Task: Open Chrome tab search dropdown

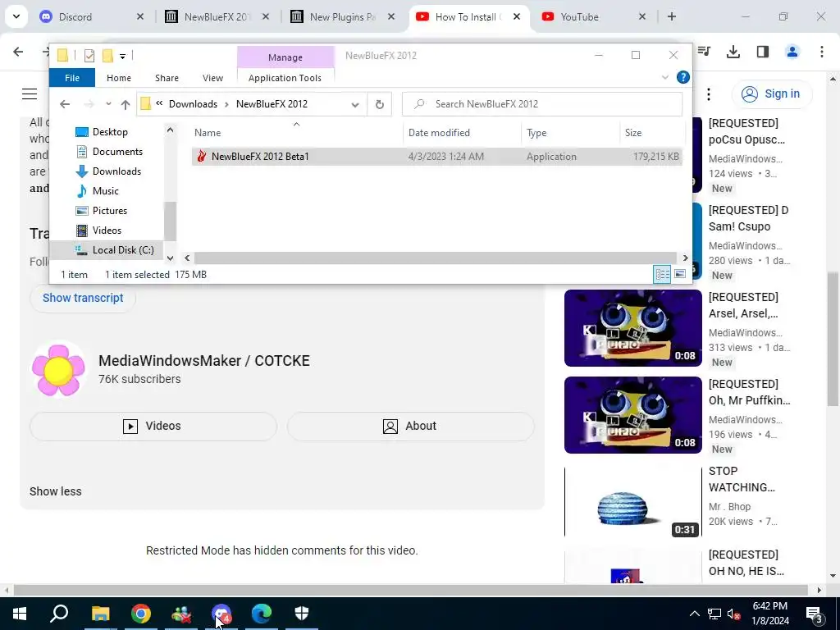Action: 16,16
